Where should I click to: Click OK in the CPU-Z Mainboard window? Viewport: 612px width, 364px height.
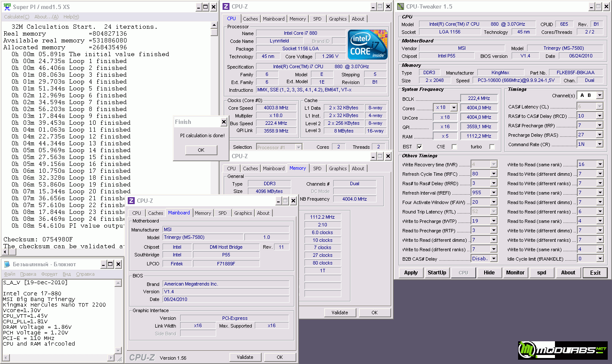coord(280,357)
